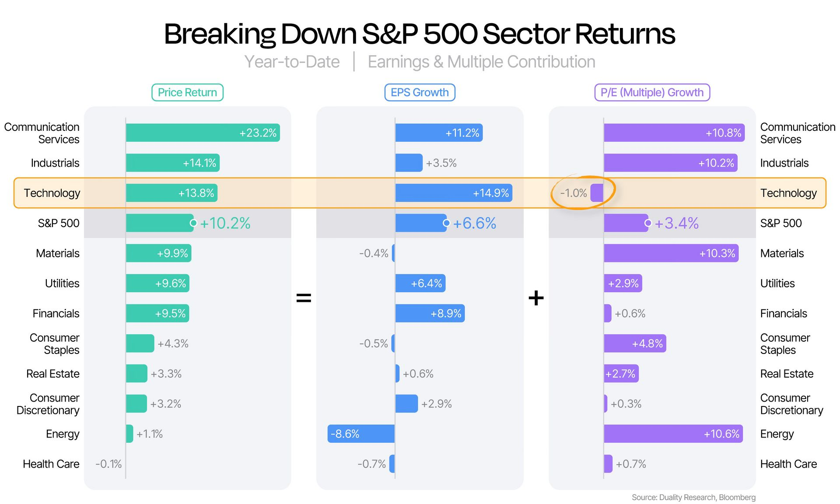Click the Materials +10.3% purple bar
840x504 pixels.
click(x=671, y=253)
